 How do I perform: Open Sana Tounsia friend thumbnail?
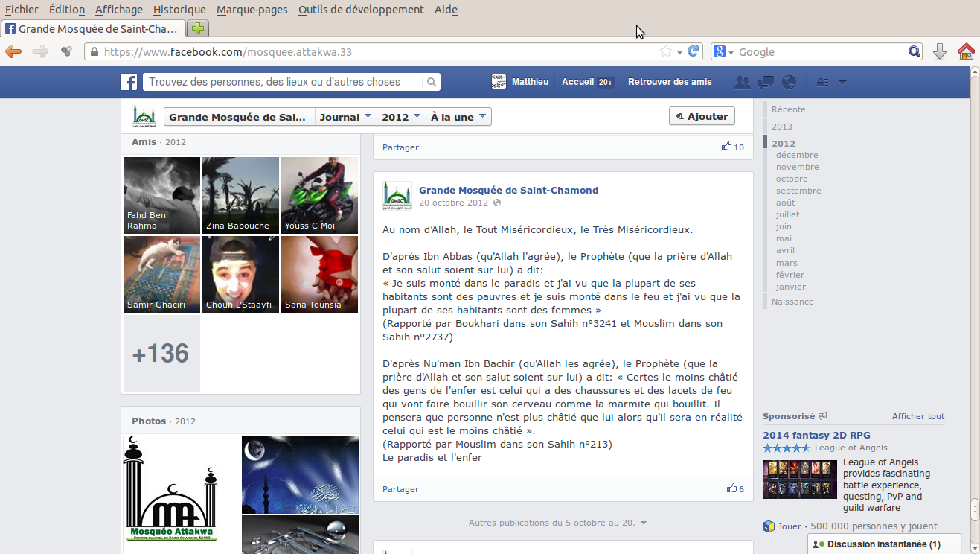point(319,274)
